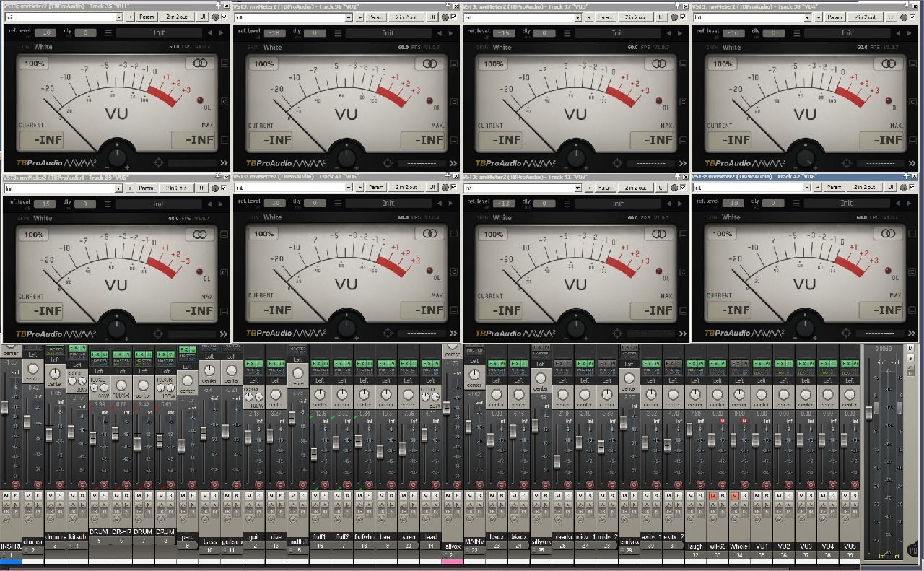Click the round knob icon beside VU1's UI button
The width and height of the screenshot is (924, 571).
[x=217, y=17]
